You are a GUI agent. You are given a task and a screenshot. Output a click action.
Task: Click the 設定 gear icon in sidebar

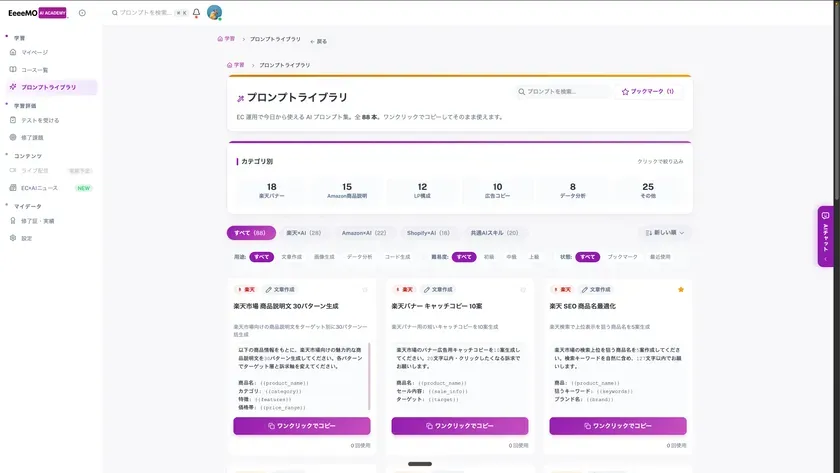point(13,238)
